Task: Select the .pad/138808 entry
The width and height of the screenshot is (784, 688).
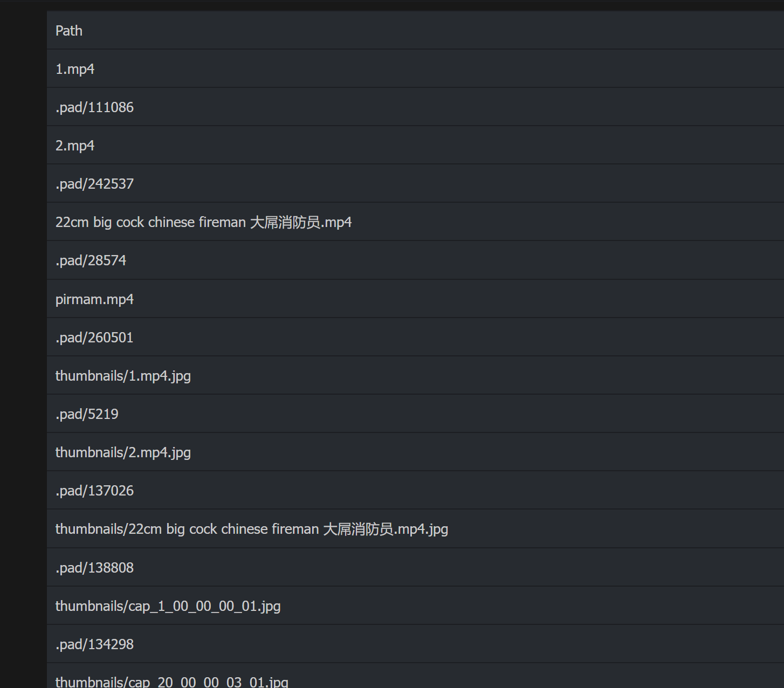Action: point(94,567)
